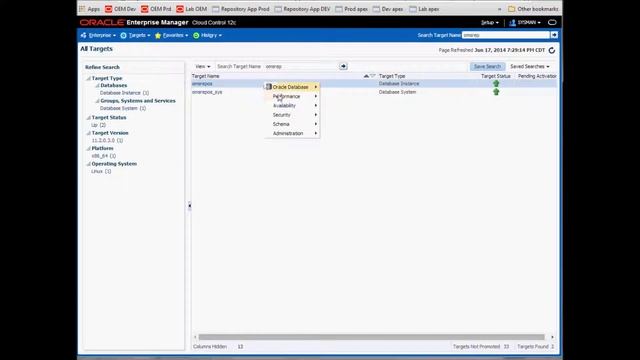Open the Lab OEM bookmark
The image size is (640, 360).
(x=191, y=9)
